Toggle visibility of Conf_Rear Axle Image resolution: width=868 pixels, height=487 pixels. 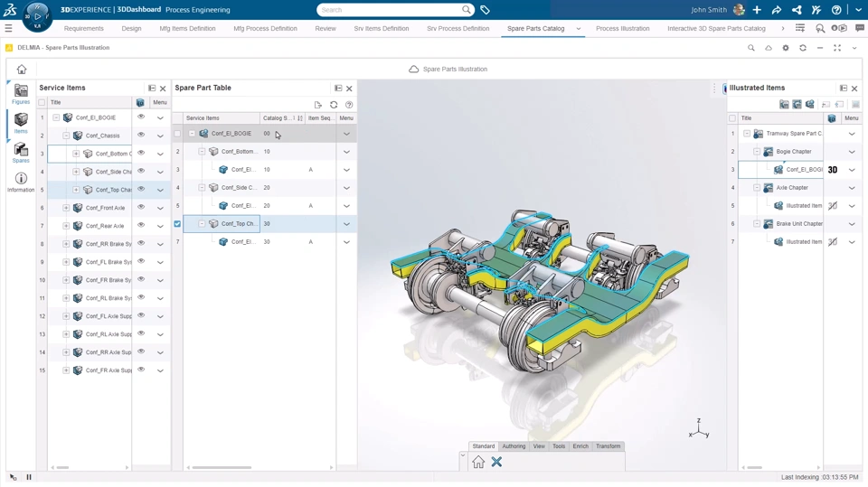point(141,225)
